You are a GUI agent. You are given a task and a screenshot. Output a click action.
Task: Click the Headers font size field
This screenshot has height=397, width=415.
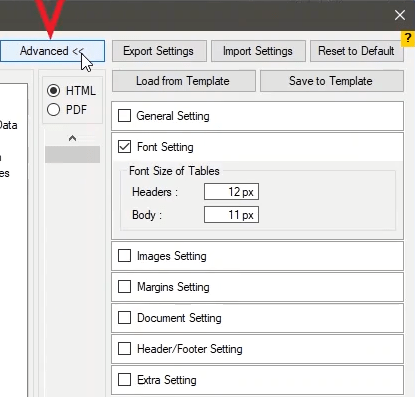[231, 192]
